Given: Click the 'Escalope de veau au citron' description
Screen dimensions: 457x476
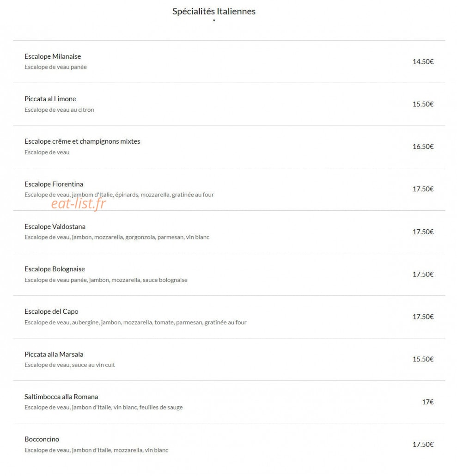Looking at the screenshot, I should tap(59, 110).
